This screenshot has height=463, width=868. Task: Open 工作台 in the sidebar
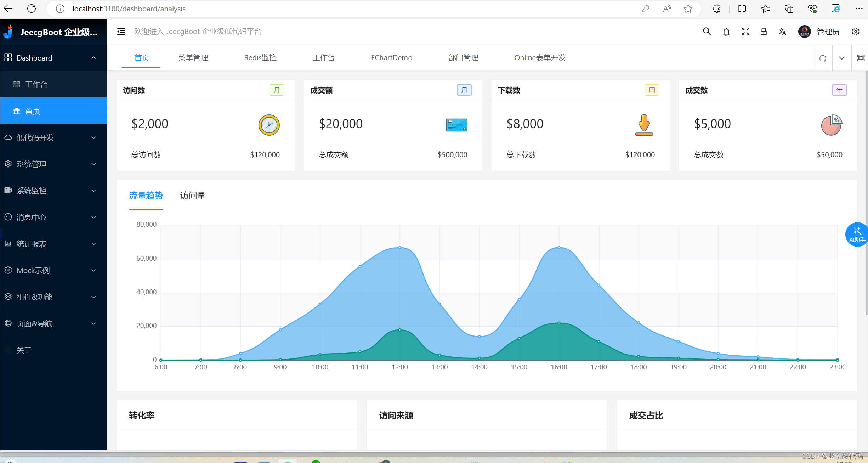point(53,84)
